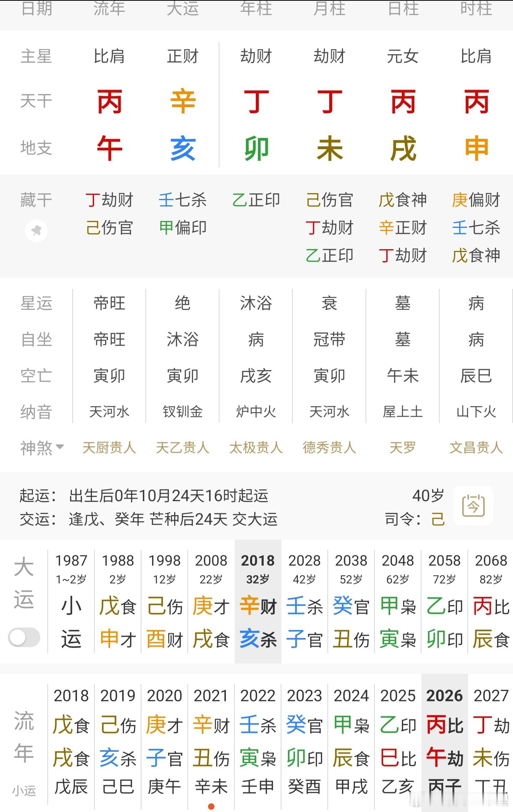
Task: Tap 山下火 纳音 cell
Action: coord(476,412)
